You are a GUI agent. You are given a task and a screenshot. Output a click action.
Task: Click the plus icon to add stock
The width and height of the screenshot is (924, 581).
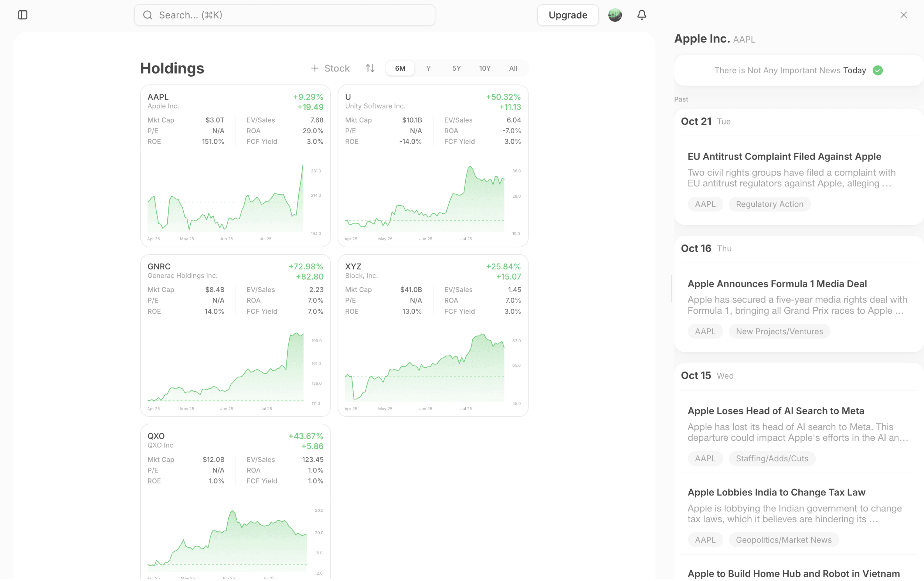coord(315,68)
